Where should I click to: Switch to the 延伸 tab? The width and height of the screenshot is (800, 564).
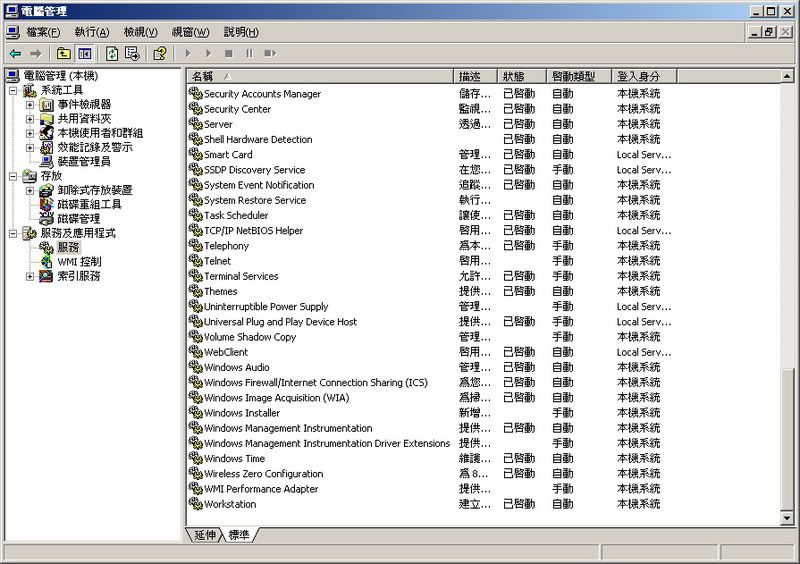pos(205,535)
